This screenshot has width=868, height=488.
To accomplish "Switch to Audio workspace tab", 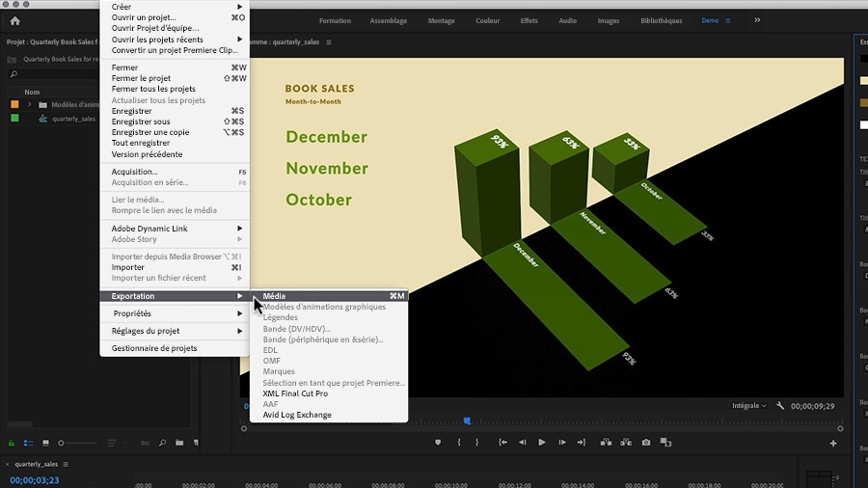I will (567, 20).
